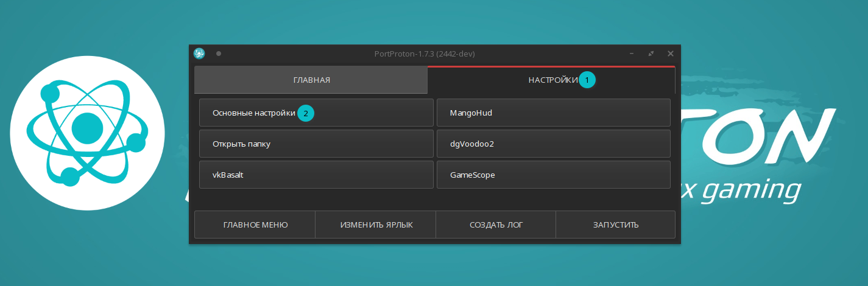Click ИЗМЕНИТЬ ЯРЛЫК button
The width and height of the screenshot is (868, 286).
[376, 225]
